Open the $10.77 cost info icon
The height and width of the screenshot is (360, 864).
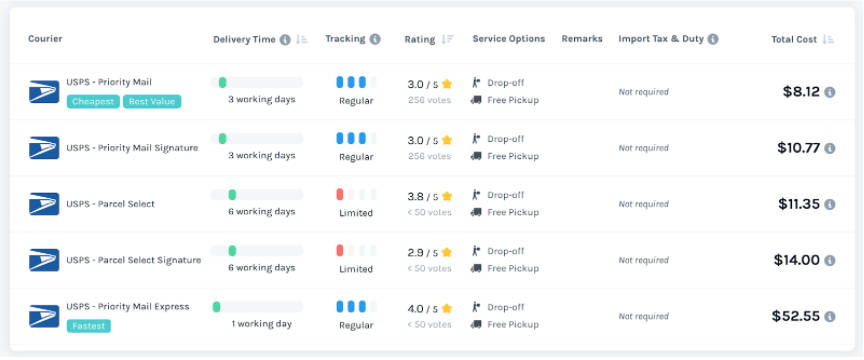coord(830,148)
